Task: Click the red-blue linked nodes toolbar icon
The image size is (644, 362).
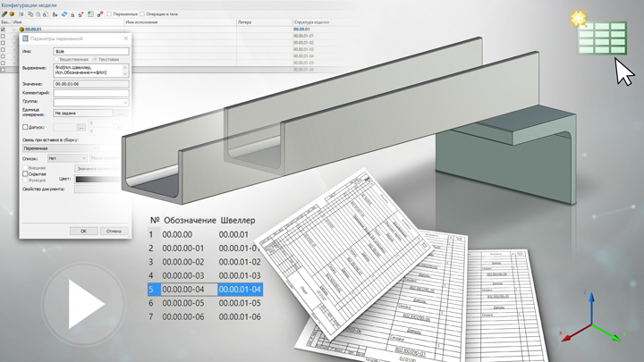Action: (x=100, y=14)
